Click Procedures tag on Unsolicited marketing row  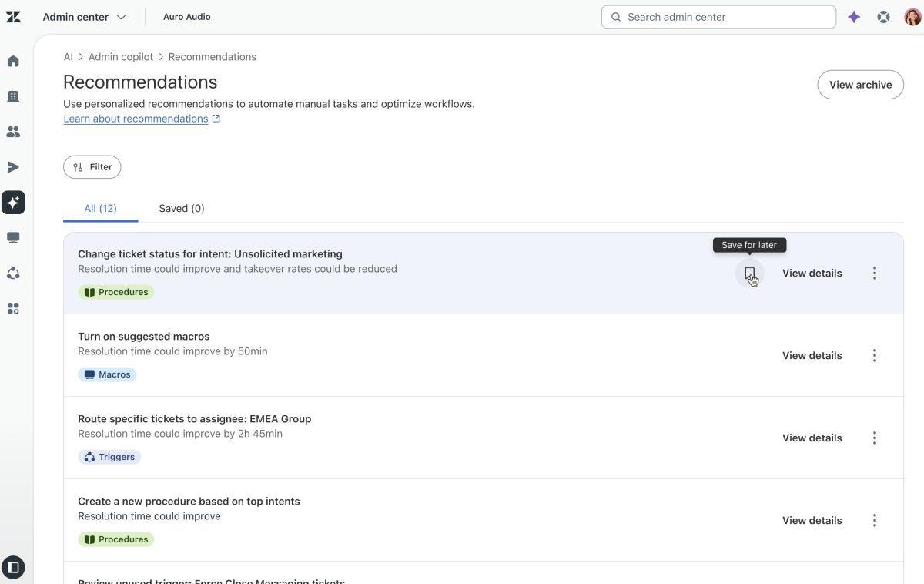pyautogui.click(x=116, y=292)
